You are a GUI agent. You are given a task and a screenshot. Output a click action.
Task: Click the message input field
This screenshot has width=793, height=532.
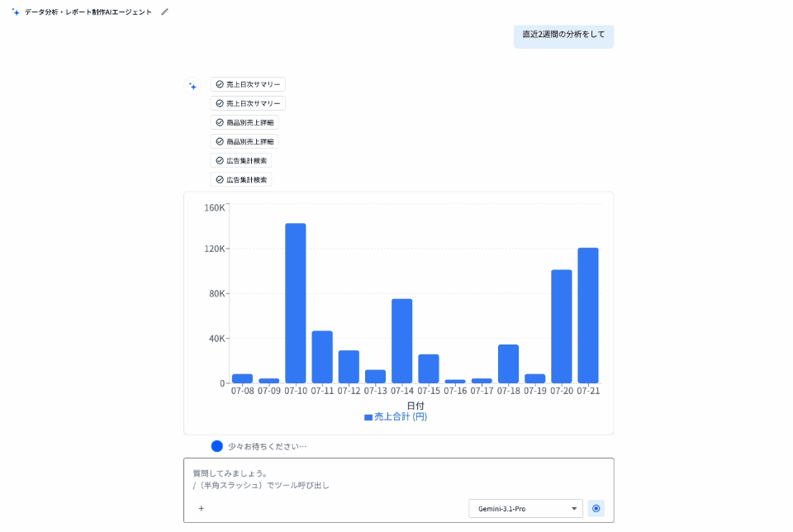pyautogui.click(x=398, y=479)
